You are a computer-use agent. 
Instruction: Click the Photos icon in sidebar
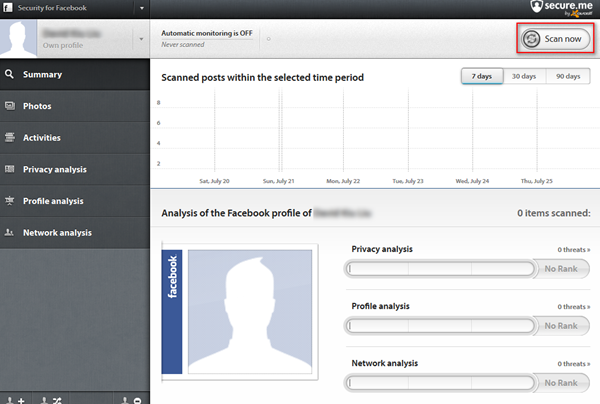tap(9, 106)
